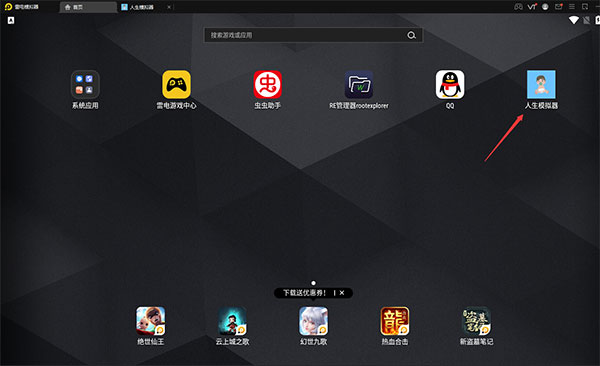Viewport: 600px width, 366px height.
Task: Close the 人生模拟器 tab
Action: (169, 7)
